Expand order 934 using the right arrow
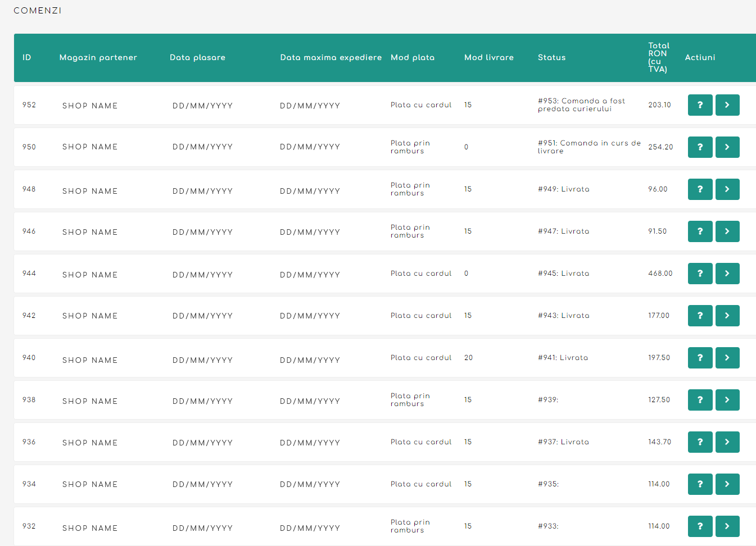Viewport: 756px width, 546px height. [x=727, y=484]
